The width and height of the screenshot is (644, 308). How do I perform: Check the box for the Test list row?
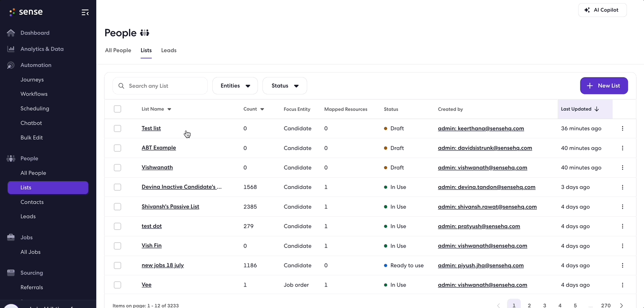click(117, 128)
